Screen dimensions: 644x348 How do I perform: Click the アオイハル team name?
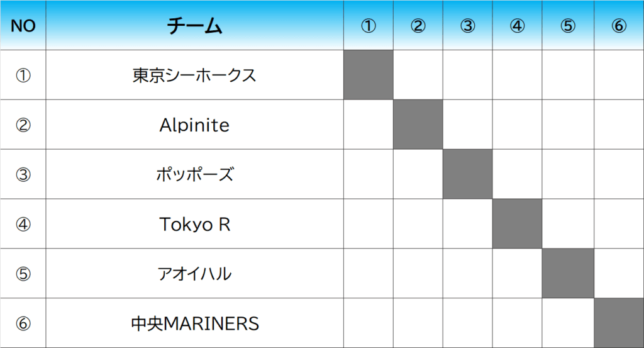[x=194, y=274]
